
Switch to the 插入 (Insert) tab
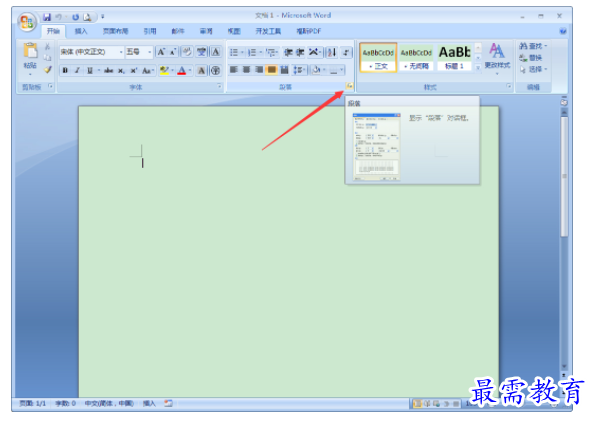81,31
